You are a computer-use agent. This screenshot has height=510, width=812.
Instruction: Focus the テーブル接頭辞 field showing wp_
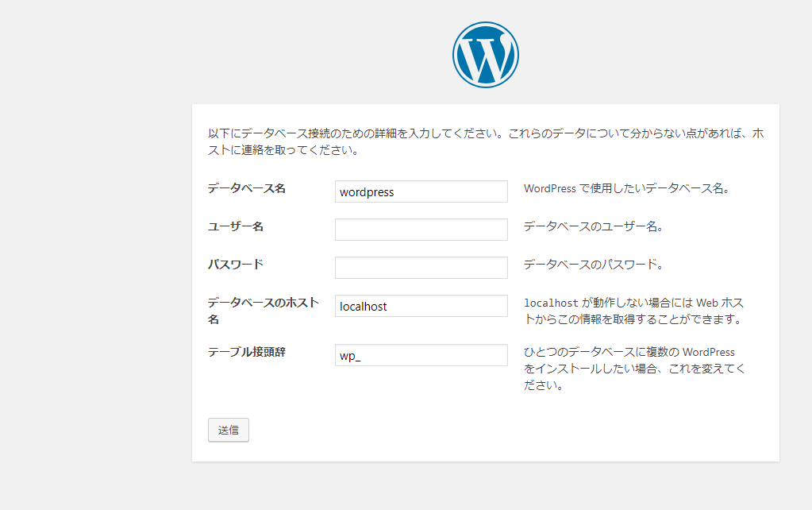[421, 355]
